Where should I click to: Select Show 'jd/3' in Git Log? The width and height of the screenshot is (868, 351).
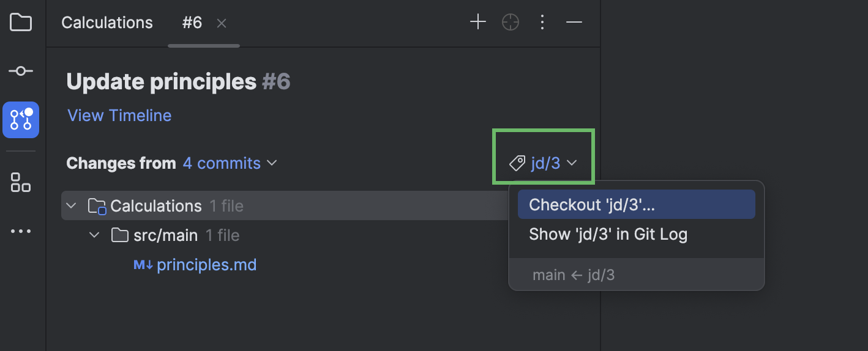(608, 234)
